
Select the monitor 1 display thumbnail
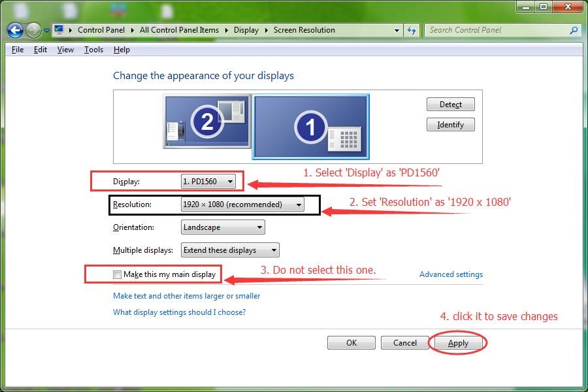310,126
